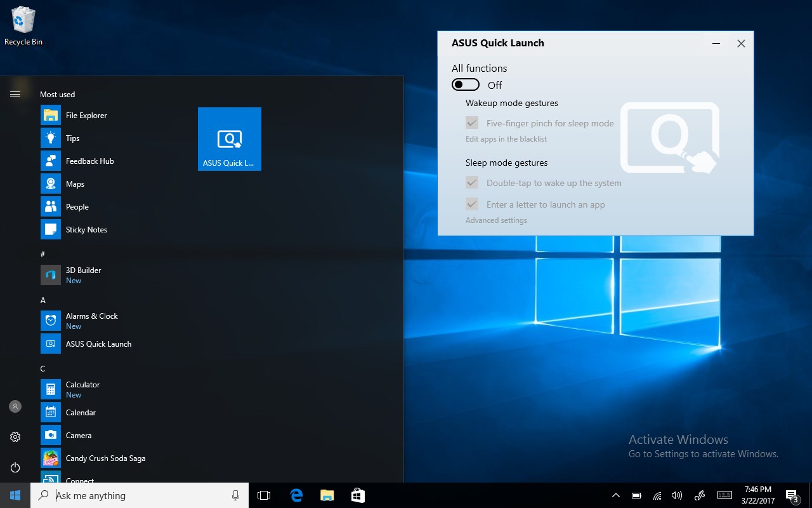Enable the All functions switch

click(465, 84)
